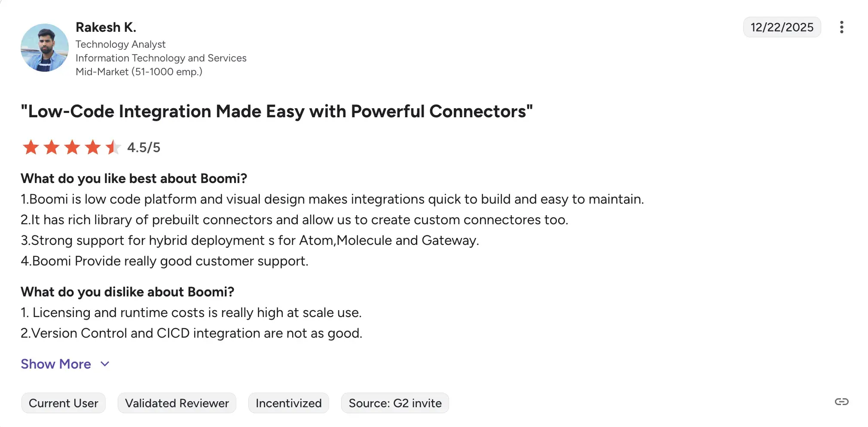Viewport: 868px width, 427px height.
Task: Click the first rating star
Action: pos(31,147)
